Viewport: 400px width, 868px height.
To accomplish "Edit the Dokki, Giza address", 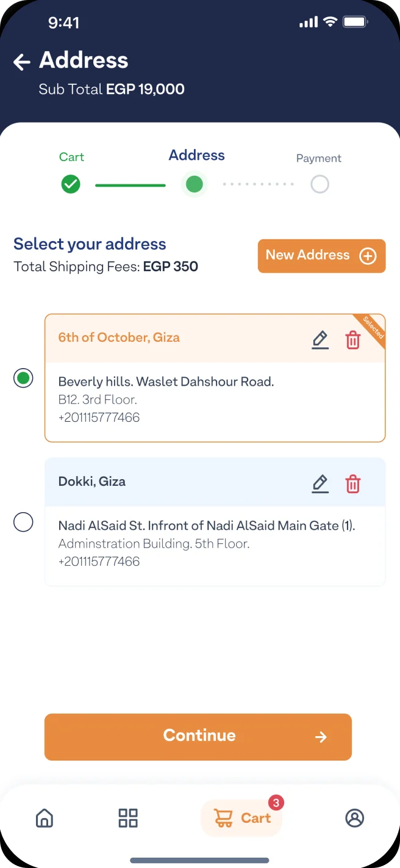I will coord(320,484).
